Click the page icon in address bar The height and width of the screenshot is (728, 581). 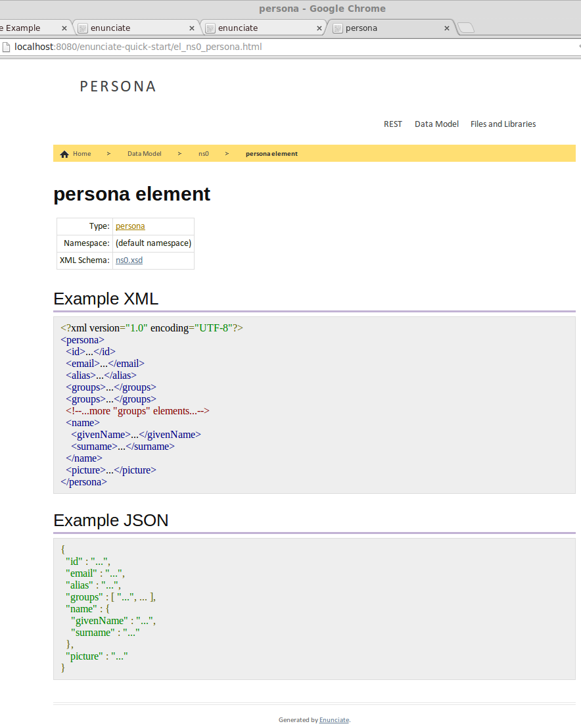(x=7, y=47)
